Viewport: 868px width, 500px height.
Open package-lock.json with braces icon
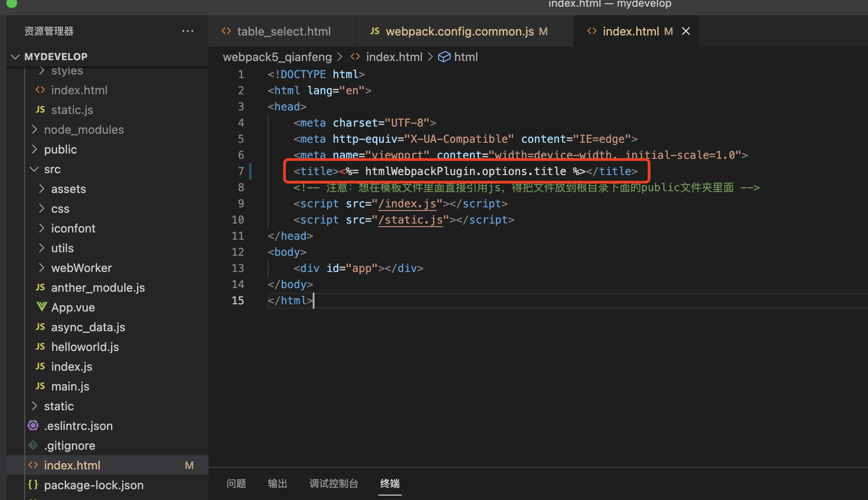coord(93,485)
